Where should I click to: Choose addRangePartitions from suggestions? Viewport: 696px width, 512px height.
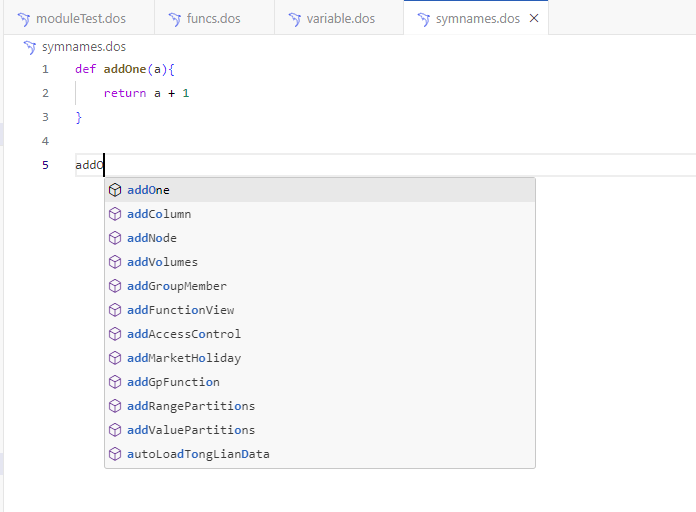(191, 406)
